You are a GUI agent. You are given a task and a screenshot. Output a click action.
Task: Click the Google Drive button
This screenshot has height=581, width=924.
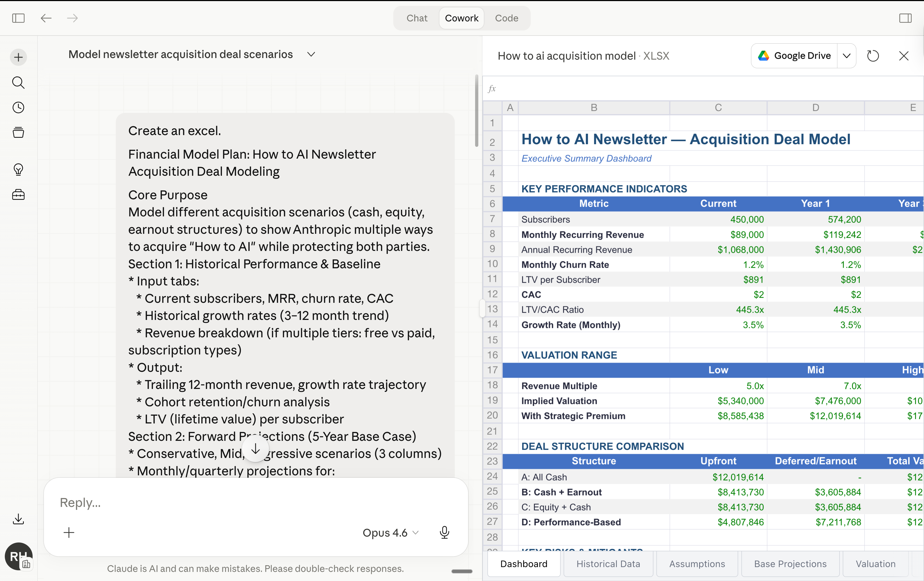[794, 56]
